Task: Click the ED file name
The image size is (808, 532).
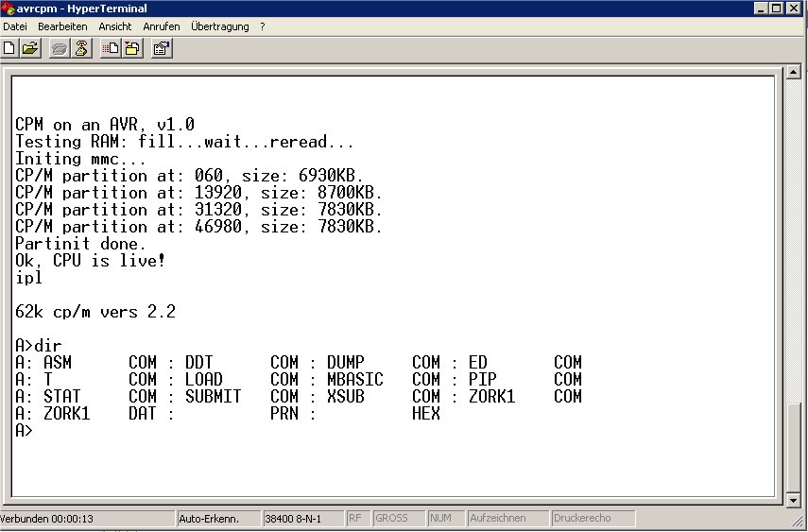Action: coord(477,362)
